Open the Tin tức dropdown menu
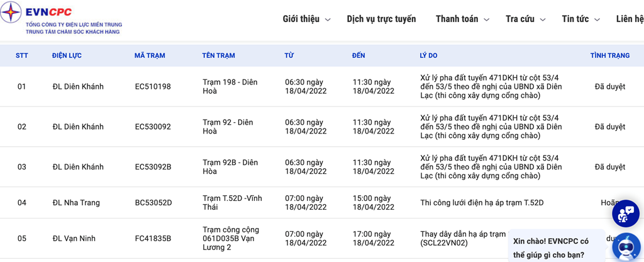This screenshot has width=644, height=262. pyautogui.click(x=580, y=19)
